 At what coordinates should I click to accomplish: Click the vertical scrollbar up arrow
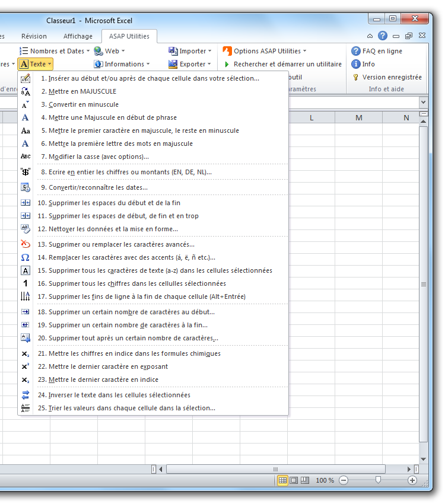[423, 122]
